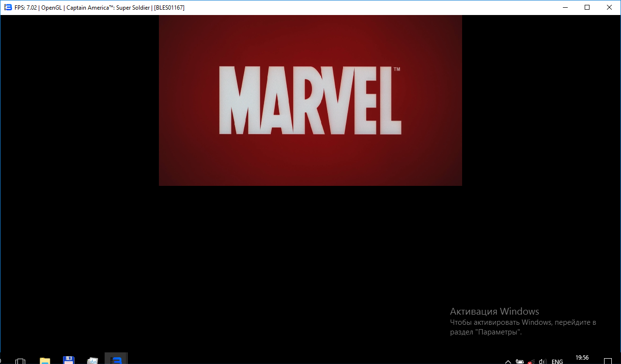621x364 pixels.
Task: Select the RPCS3 taskbar button
Action: click(116, 359)
